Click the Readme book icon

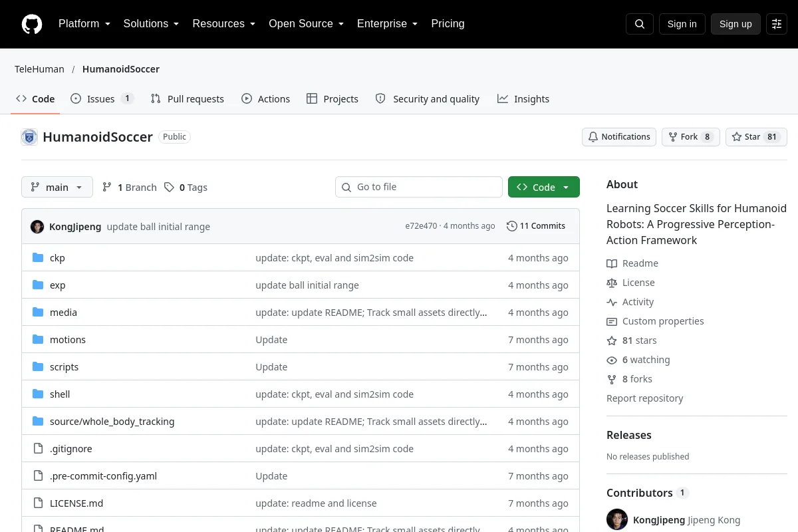pos(612,264)
